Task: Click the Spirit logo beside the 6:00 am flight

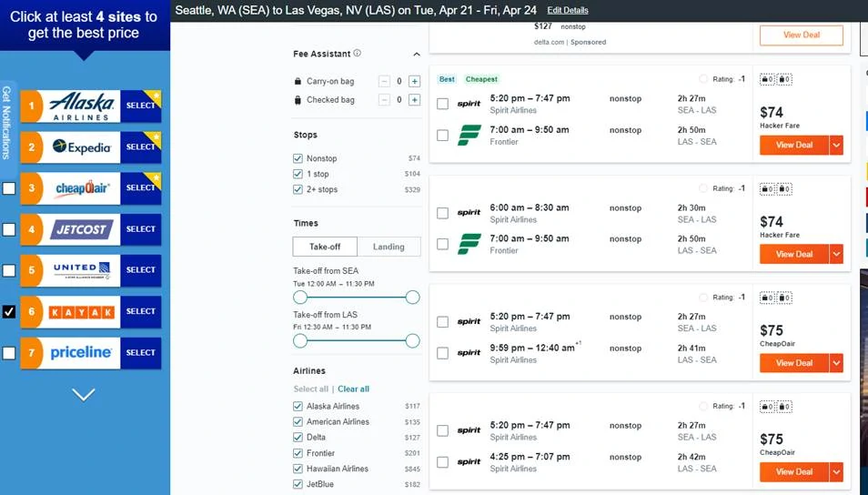Action: (469, 213)
